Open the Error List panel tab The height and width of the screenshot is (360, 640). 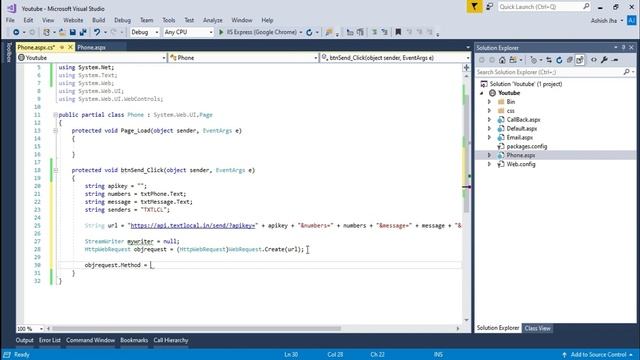[50, 340]
